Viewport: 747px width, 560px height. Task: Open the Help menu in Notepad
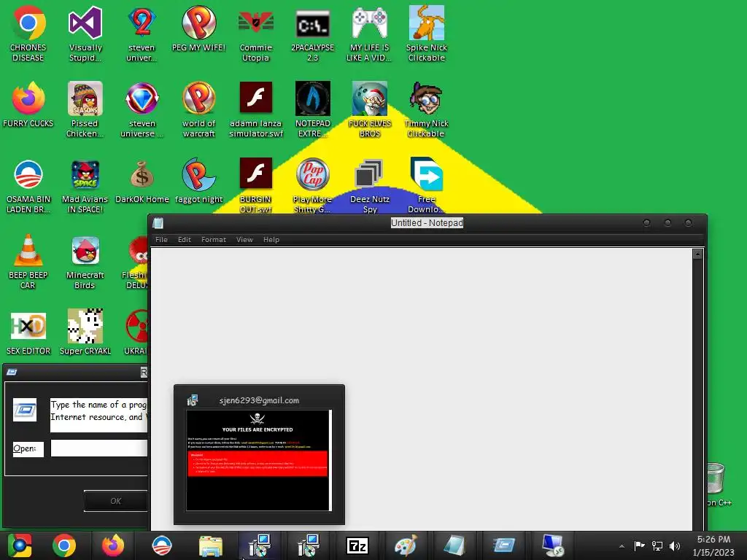pos(271,239)
